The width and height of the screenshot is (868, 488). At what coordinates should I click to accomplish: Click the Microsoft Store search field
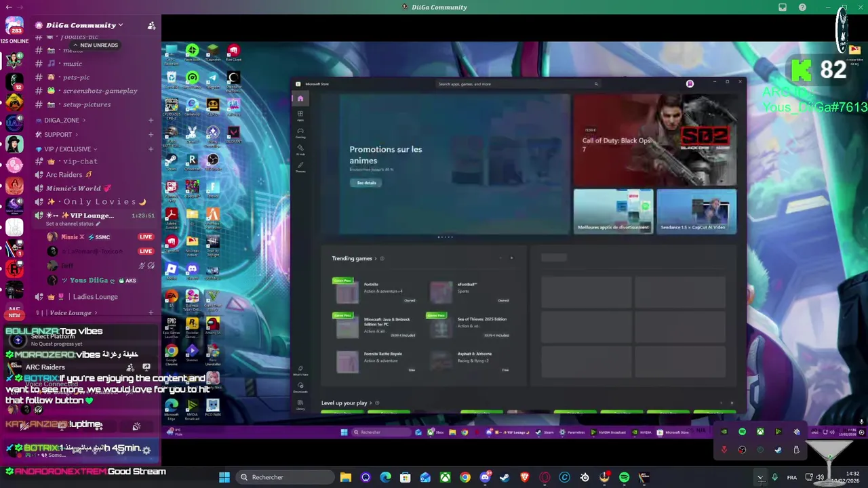(517, 84)
